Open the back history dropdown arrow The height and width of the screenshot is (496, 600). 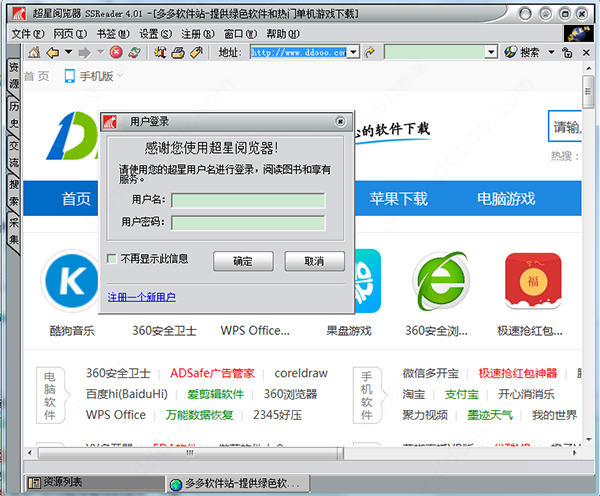68,51
